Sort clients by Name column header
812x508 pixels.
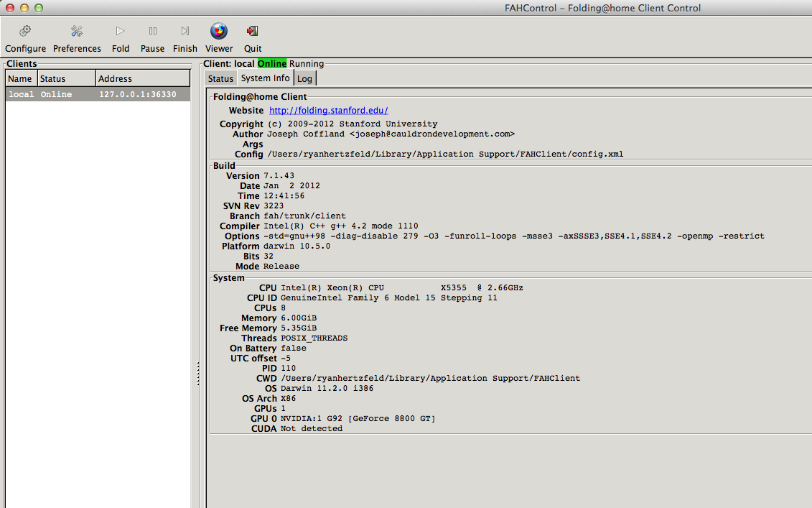(x=20, y=78)
